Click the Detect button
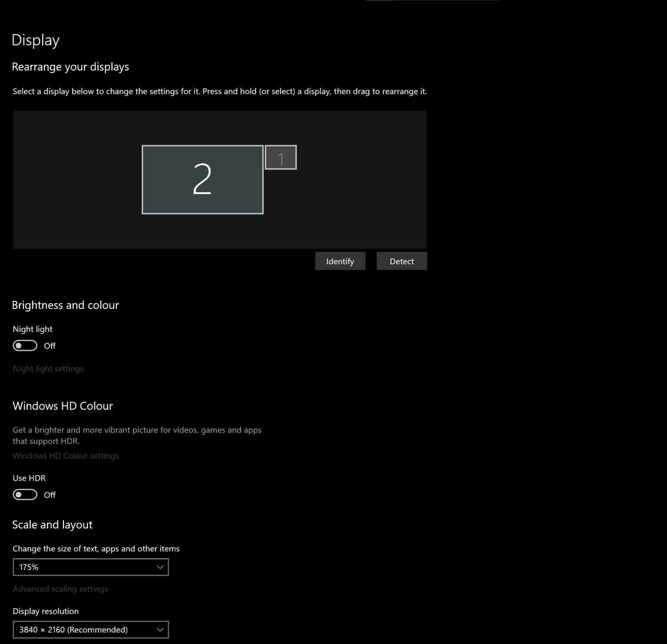 [x=402, y=261]
